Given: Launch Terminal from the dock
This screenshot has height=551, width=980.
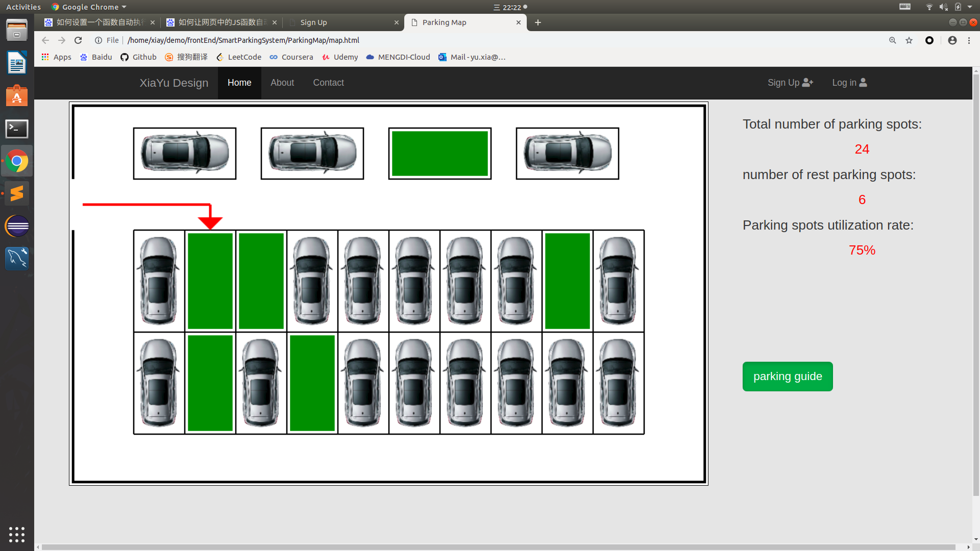Looking at the screenshot, I should [17, 129].
